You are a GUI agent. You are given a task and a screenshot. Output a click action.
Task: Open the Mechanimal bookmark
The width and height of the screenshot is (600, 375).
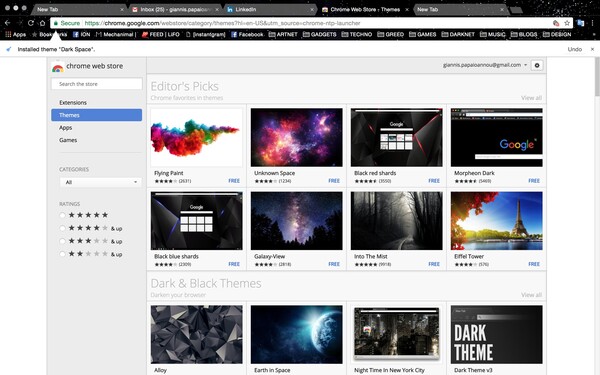pyautogui.click(x=116, y=34)
